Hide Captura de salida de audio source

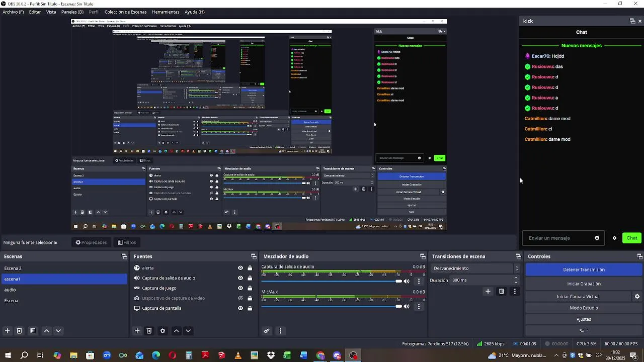(240, 278)
